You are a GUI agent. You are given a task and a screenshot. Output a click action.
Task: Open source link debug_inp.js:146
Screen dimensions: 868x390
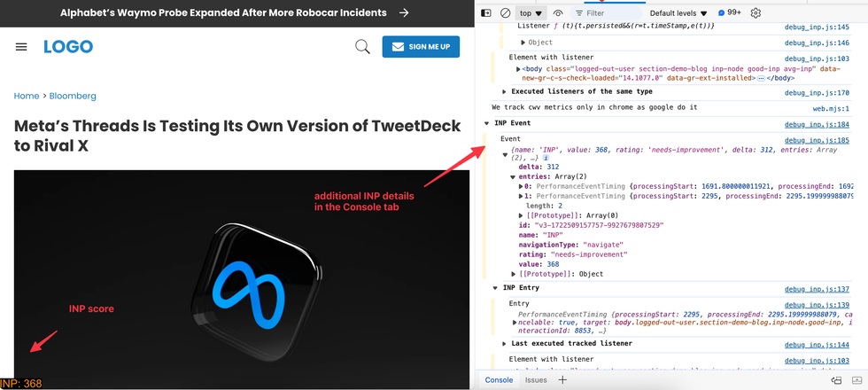pos(817,43)
